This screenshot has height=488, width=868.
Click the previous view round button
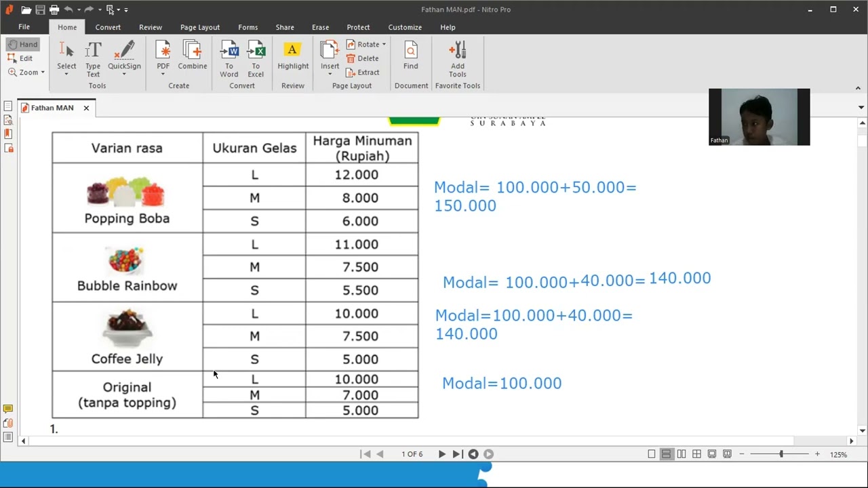[473, 454]
